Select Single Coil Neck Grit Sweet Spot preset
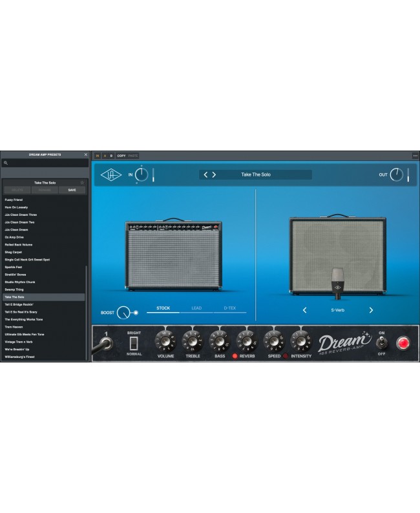 coord(43,260)
